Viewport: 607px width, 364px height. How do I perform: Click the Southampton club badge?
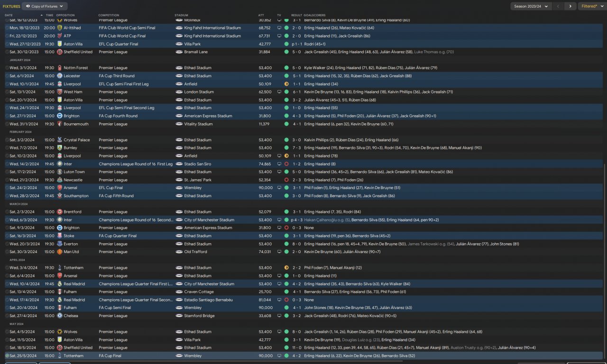(59, 196)
